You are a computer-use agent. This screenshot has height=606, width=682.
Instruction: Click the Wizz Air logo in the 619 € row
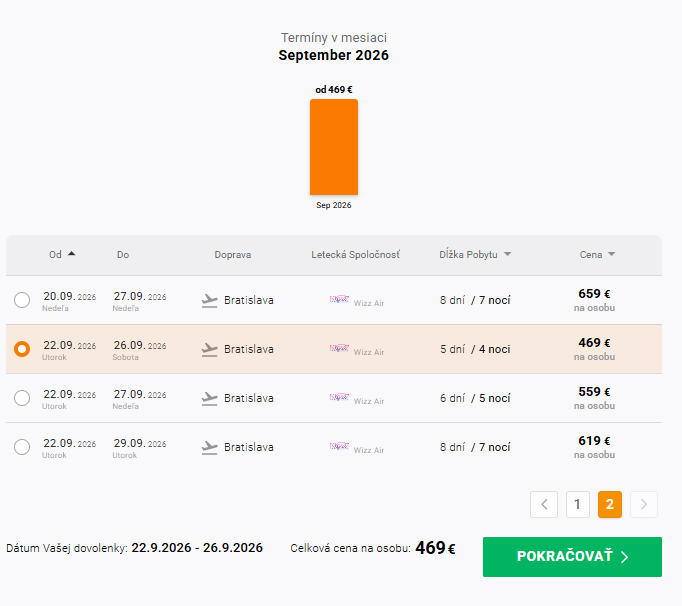(339, 446)
